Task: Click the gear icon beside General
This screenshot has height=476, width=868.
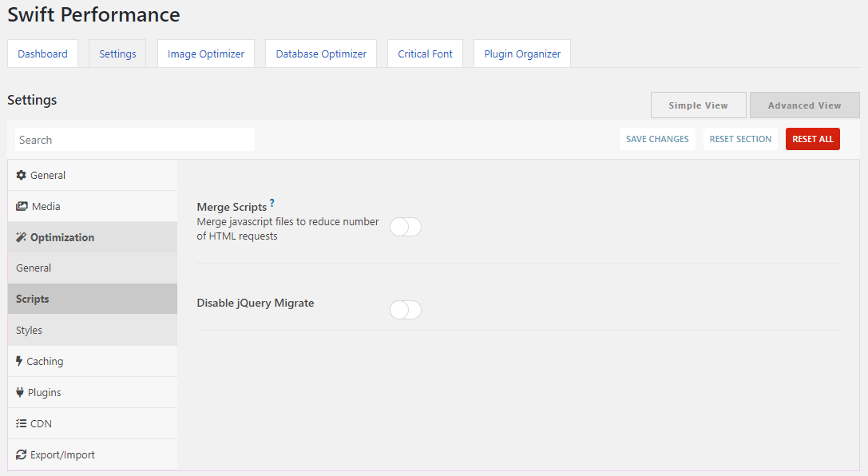Action: click(x=22, y=175)
